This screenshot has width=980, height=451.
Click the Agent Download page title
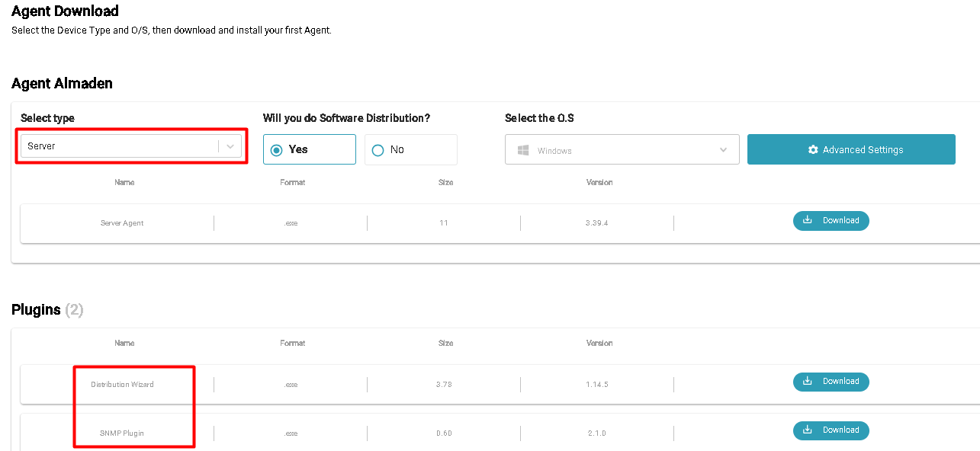point(65,11)
